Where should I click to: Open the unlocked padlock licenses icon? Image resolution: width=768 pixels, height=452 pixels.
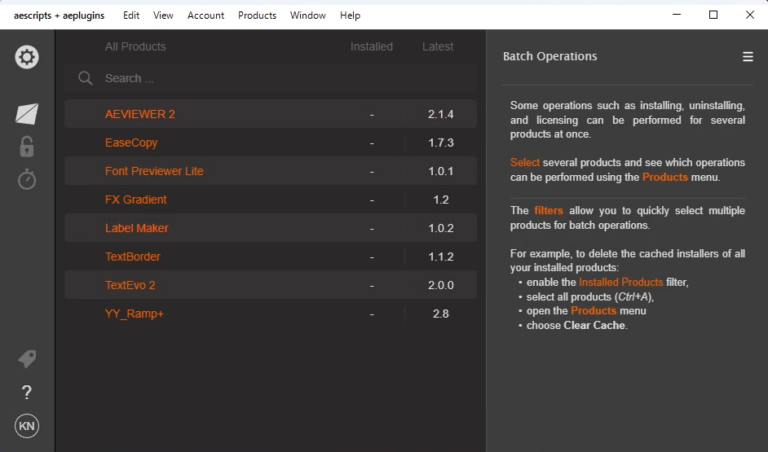click(x=27, y=146)
